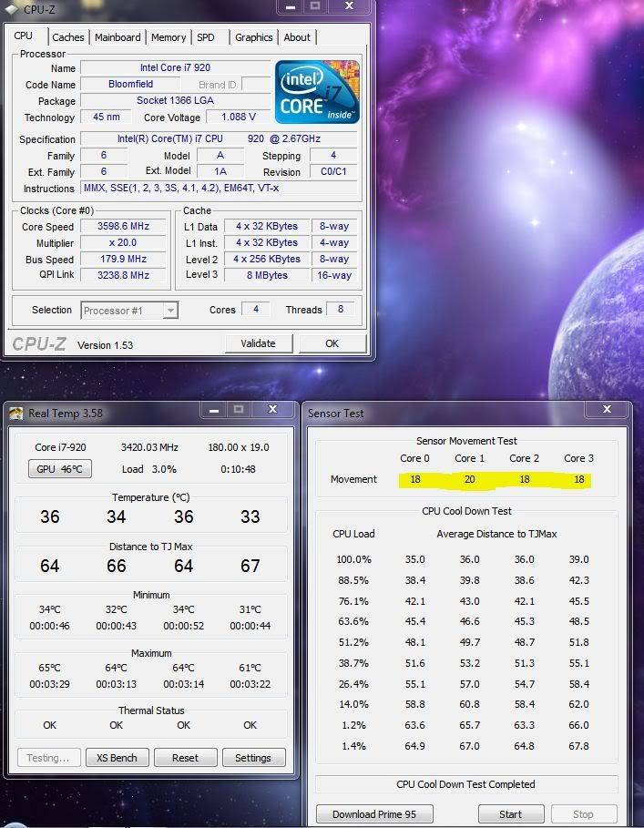This screenshot has width=644, height=828.
Task: Click the Level 2 value '4 x 256 KBytes'
Action: (x=267, y=259)
